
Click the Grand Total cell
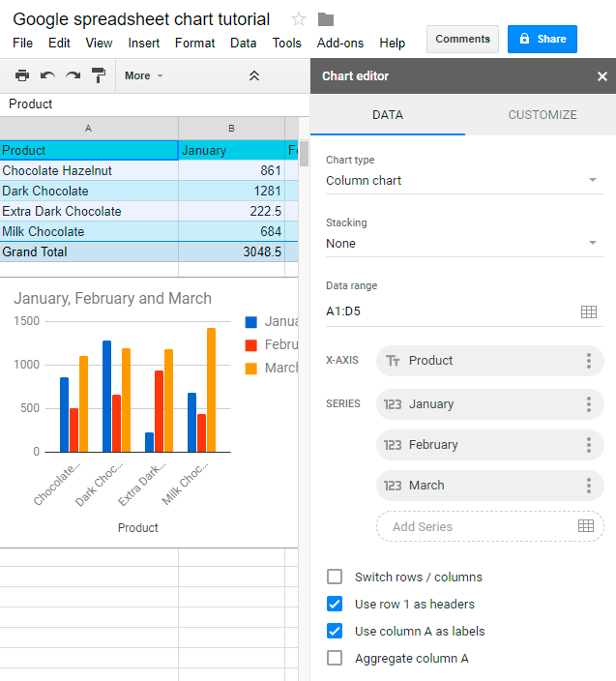pyautogui.click(x=89, y=252)
